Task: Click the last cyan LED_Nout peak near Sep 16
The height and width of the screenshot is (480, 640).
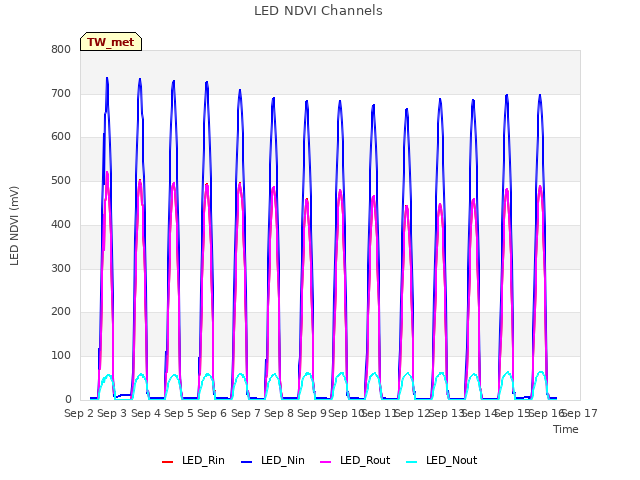Action: 541,372
